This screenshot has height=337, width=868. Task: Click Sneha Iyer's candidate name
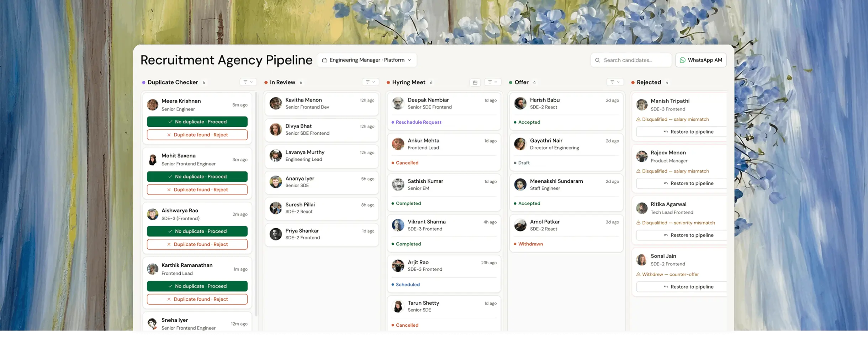(175, 320)
